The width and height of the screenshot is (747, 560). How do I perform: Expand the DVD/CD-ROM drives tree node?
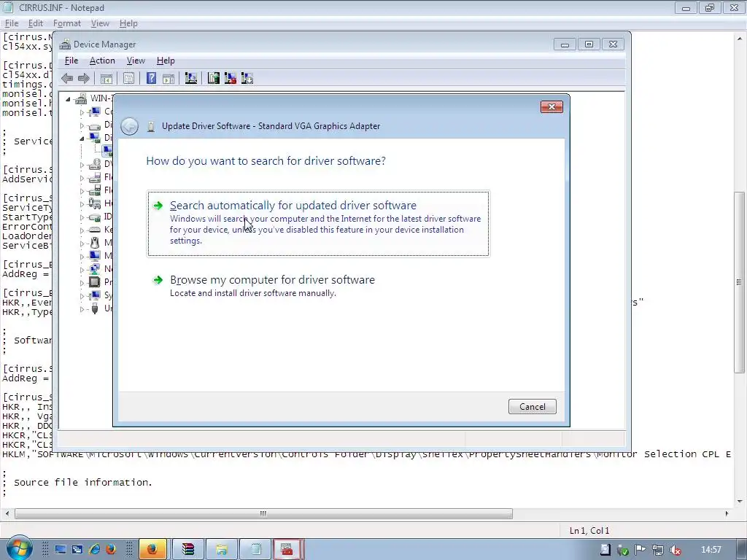(x=82, y=165)
